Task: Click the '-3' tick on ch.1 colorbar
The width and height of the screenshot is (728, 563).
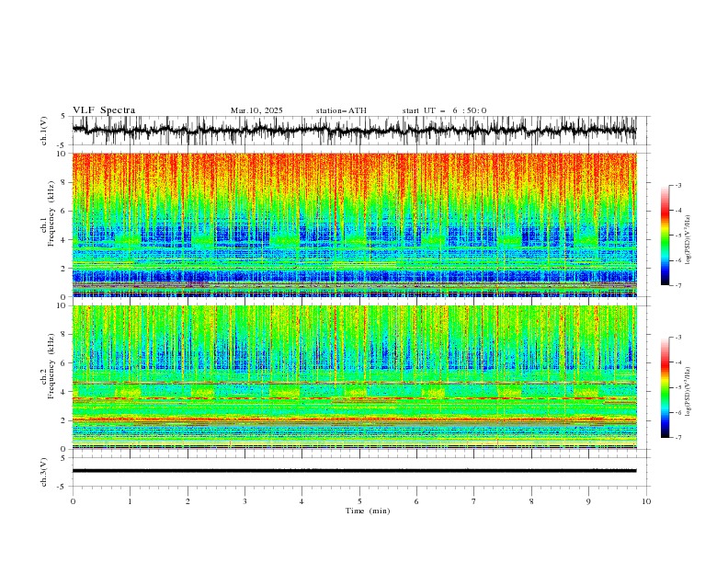Action: point(678,185)
